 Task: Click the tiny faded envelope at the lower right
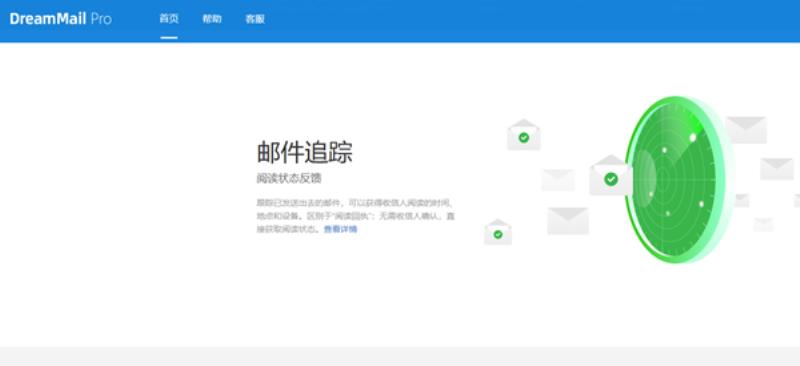(763, 225)
